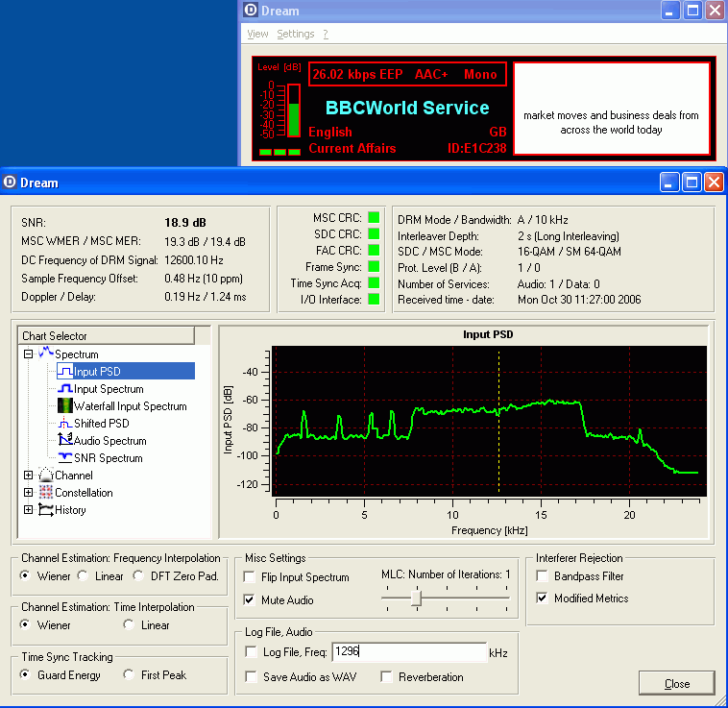This screenshot has width=728, height=708.
Task: Expand the History tree node
Action: pos(28,509)
